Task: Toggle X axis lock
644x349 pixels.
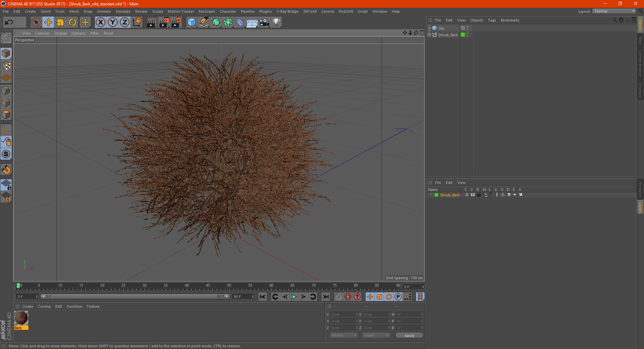Action: (x=100, y=22)
